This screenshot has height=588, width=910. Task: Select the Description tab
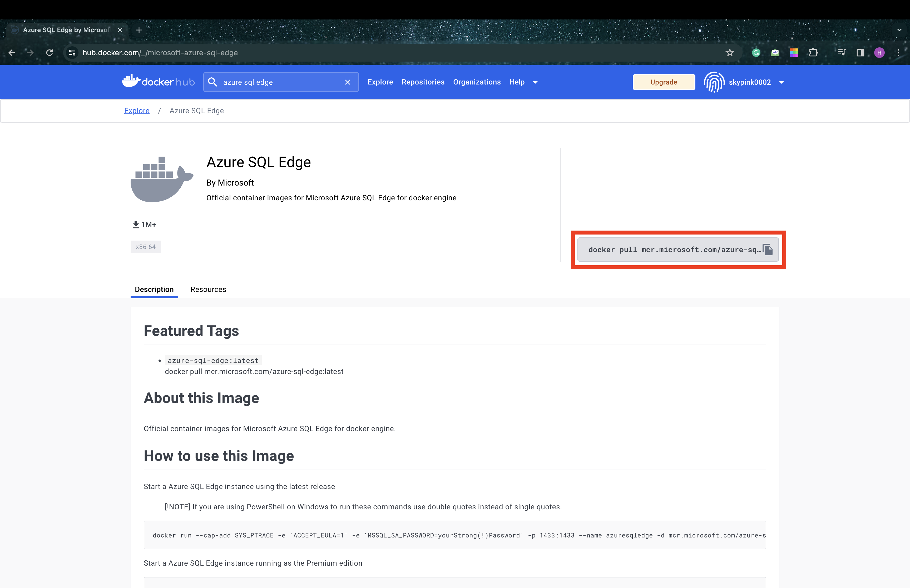point(154,290)
